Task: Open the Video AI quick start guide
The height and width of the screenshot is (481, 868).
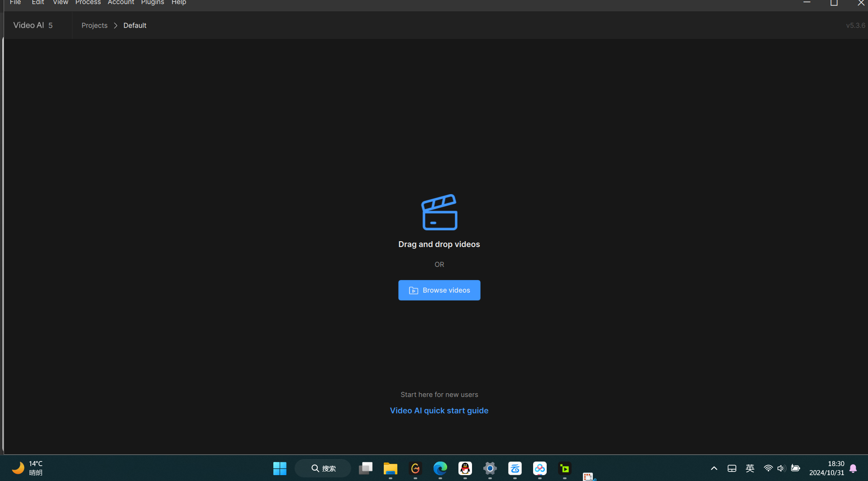Action: pyautogui.click(x=439, y=410)
